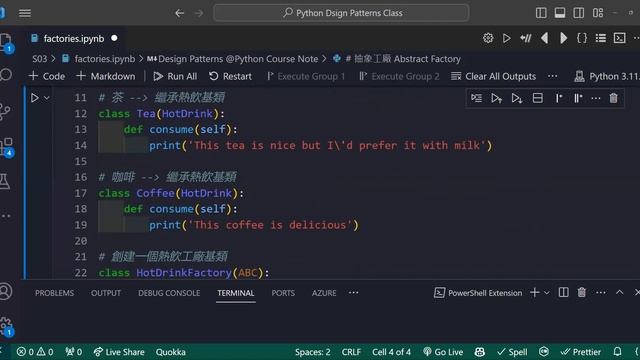This screenshot has width=640, height=360.
Task: Click the previous left triangle icon
Action: coord(544,38)
